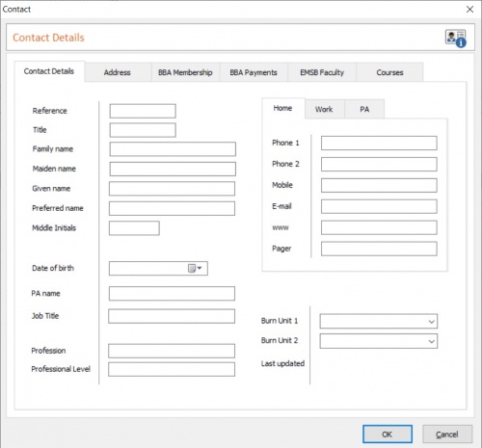Click the Family name text box
The height and width of the screenshot is (448, 482).
pos(173,149)
